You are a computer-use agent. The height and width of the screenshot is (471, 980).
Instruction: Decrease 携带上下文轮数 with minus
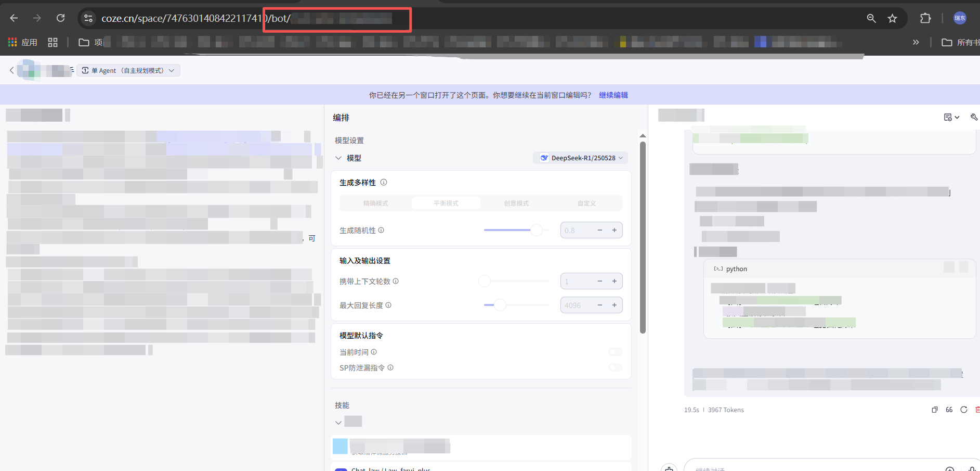pyautogui.click(x=600, y=281)
